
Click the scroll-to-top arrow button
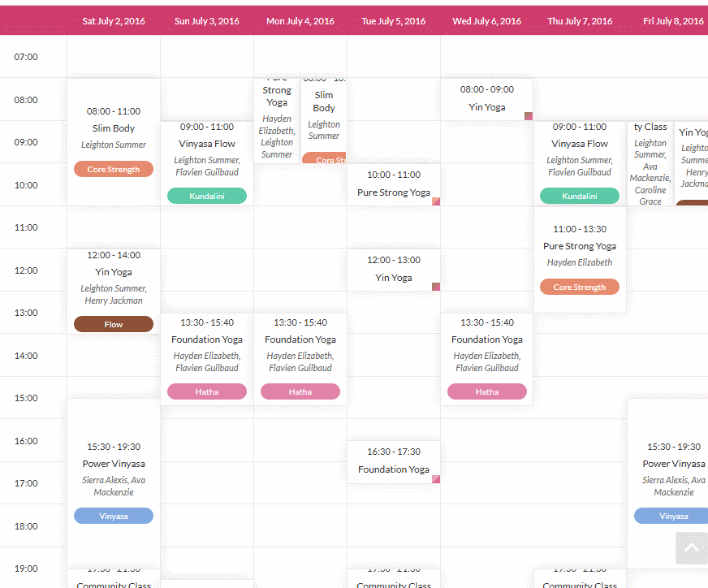[692, 548]
